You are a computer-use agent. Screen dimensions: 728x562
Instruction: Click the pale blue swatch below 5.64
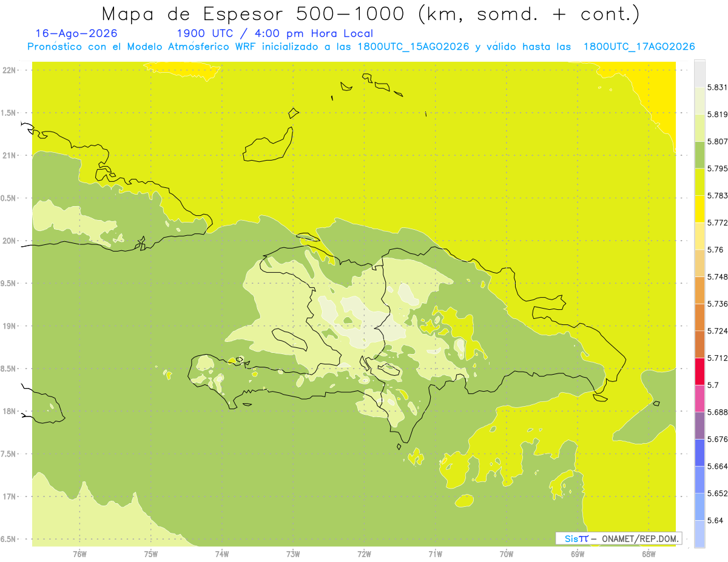click(699, 534)
